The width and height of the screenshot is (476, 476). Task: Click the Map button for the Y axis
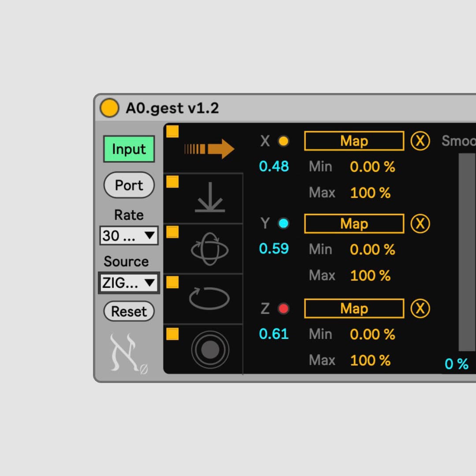(x=353, y=223)
